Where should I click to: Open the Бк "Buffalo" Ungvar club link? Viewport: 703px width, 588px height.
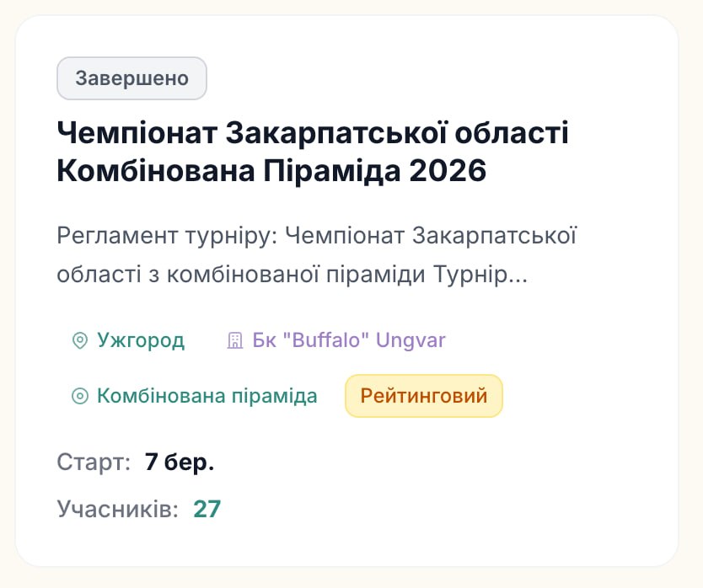348,341
